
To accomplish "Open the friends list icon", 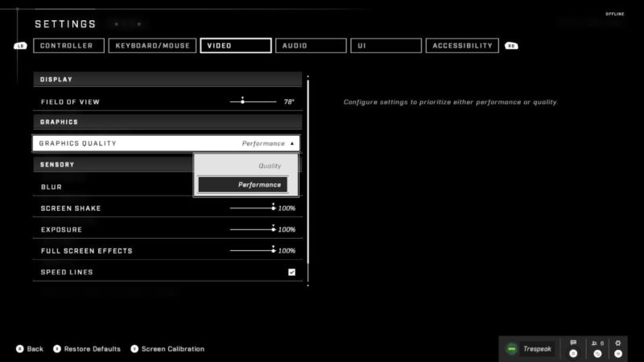I will [596, 343].
